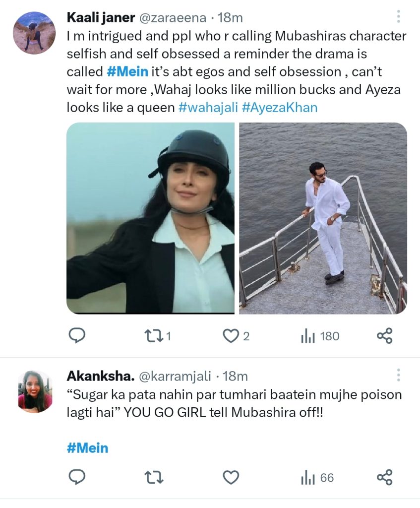
Task: Open Kaali janer's profile picture
Action: click(x=34, y=32)
